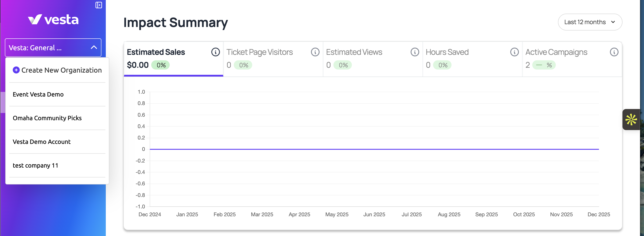
Task: Open info icon for Hours Saved
Action: (514, 52)
